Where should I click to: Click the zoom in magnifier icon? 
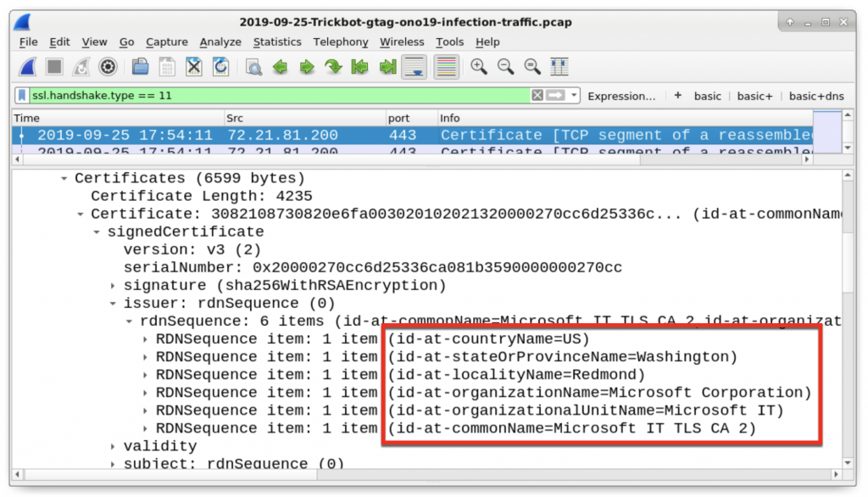tap(479, 67)
